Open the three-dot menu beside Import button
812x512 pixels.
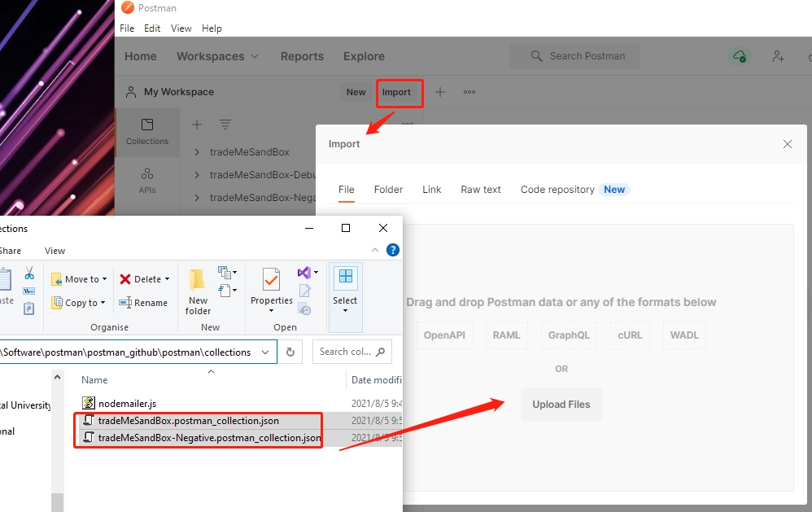[469, 92]
